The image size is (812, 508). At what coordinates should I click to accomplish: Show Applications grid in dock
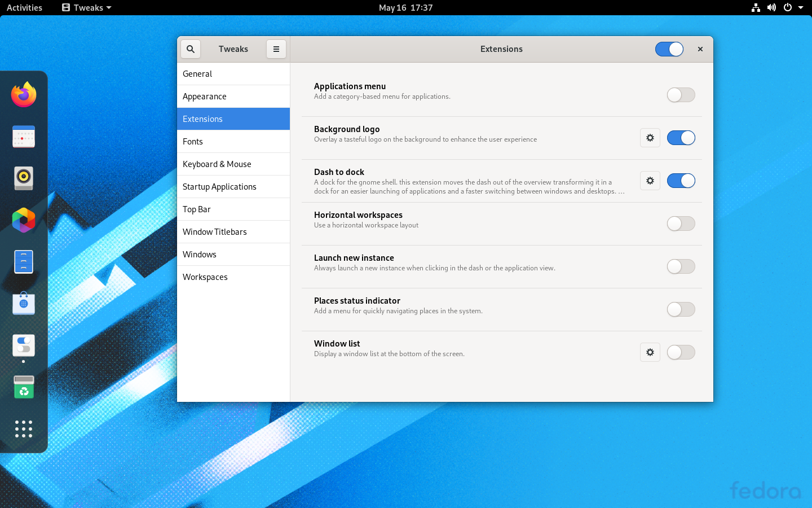(24, 429)
